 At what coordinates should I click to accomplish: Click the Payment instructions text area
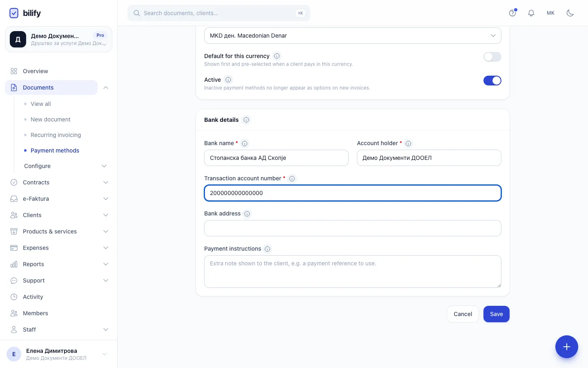353,272
